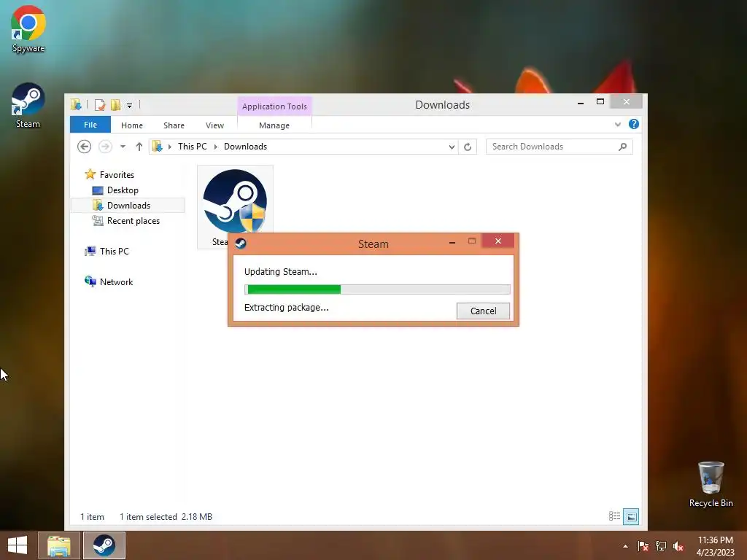The width and height of the screenshot is (747, 560).
Task: Switch to the Share ribbon tab
Action: point(174,125)
